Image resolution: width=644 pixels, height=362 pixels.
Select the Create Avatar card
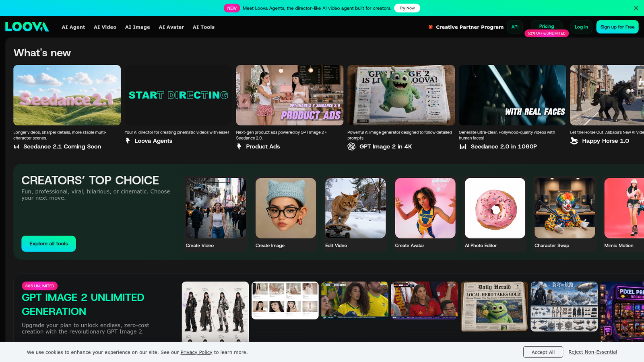click(x=425, y=214)
